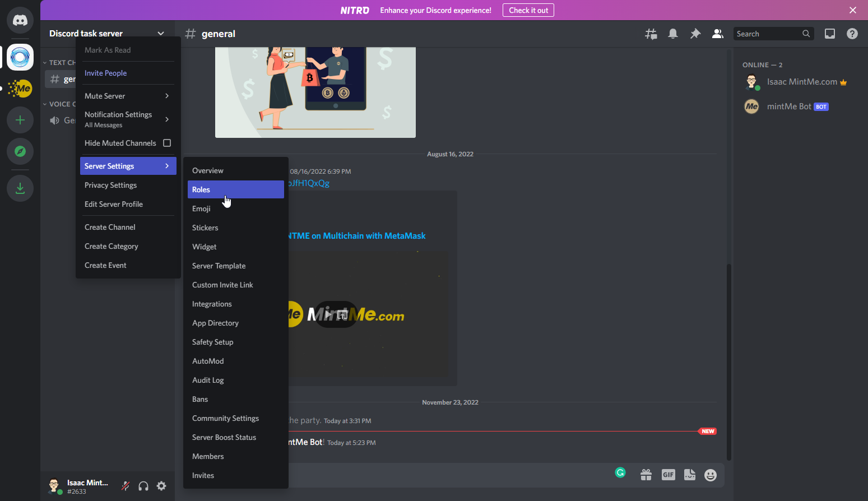Open the Threads icon in header
868x501 pixels.
coord(651,34)
